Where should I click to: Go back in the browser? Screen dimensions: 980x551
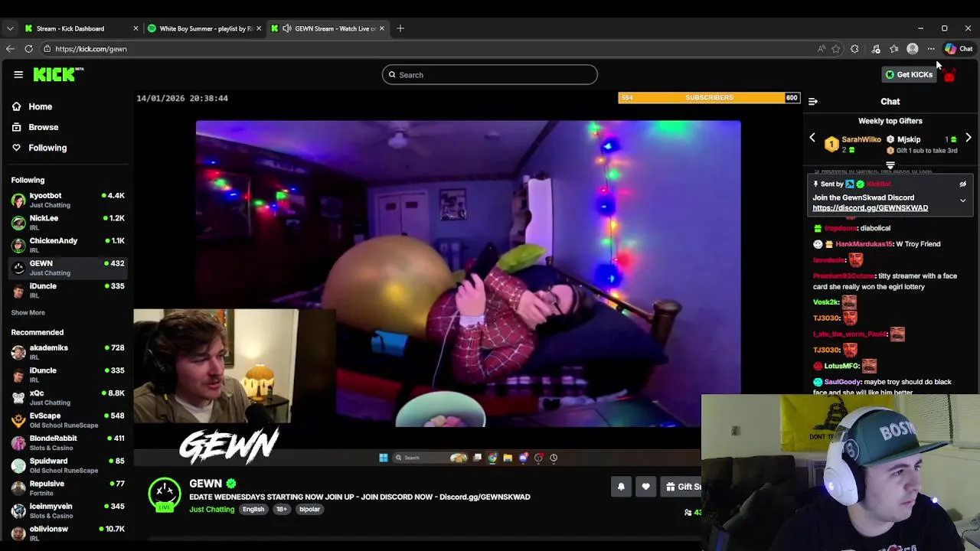(10, 49)
